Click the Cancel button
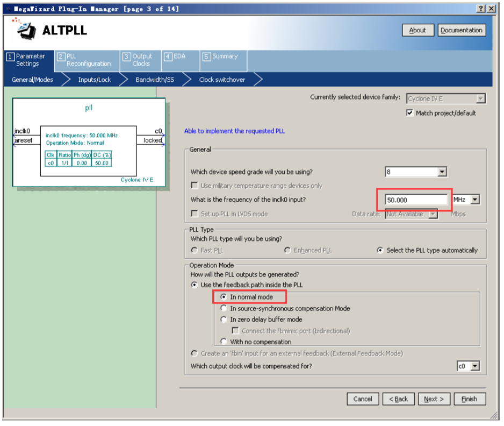Image resolution: width=504 pixels, height=426 pixels. click(x=363, y=399)
